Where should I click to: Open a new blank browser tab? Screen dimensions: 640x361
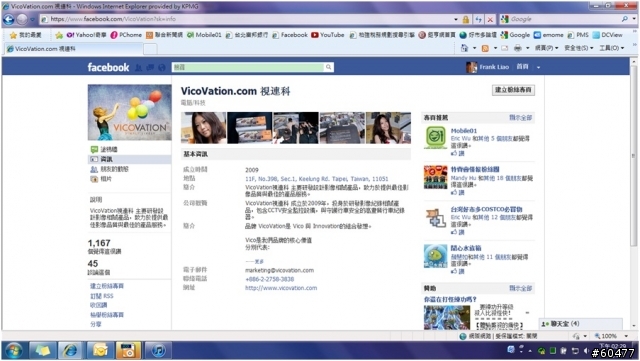[x=150, y=49]
